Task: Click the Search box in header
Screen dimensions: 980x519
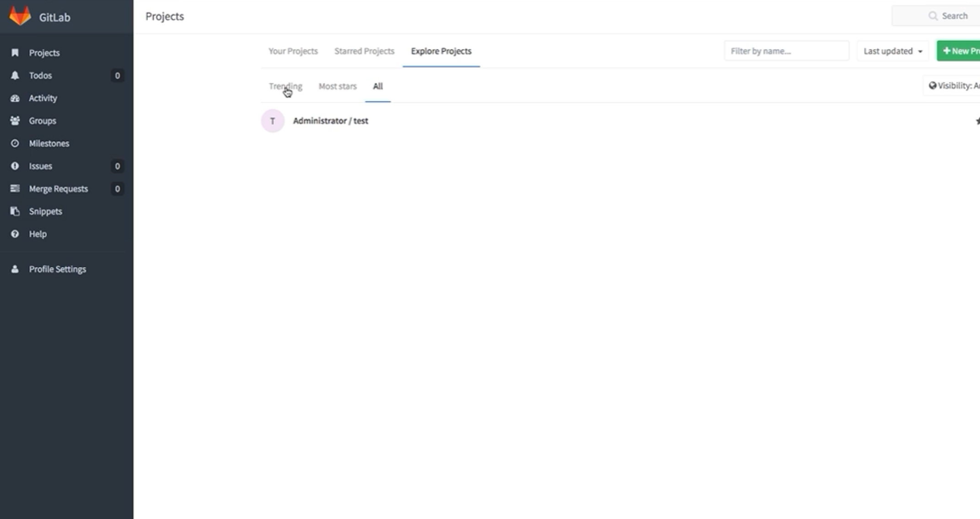Action: click(x=937, y=16)
